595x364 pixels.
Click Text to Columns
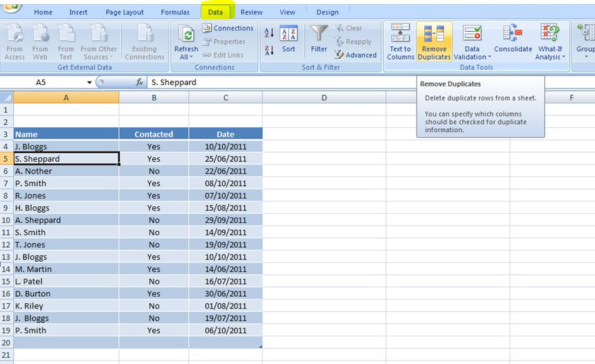click(401, 42)
